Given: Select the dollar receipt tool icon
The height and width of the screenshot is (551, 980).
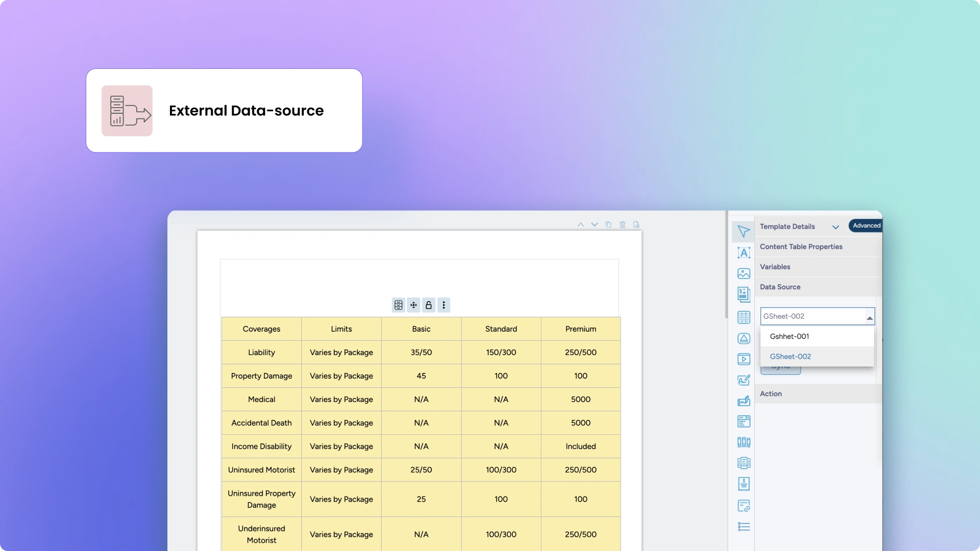Looking at the screenshot, I should coord(744,484).
